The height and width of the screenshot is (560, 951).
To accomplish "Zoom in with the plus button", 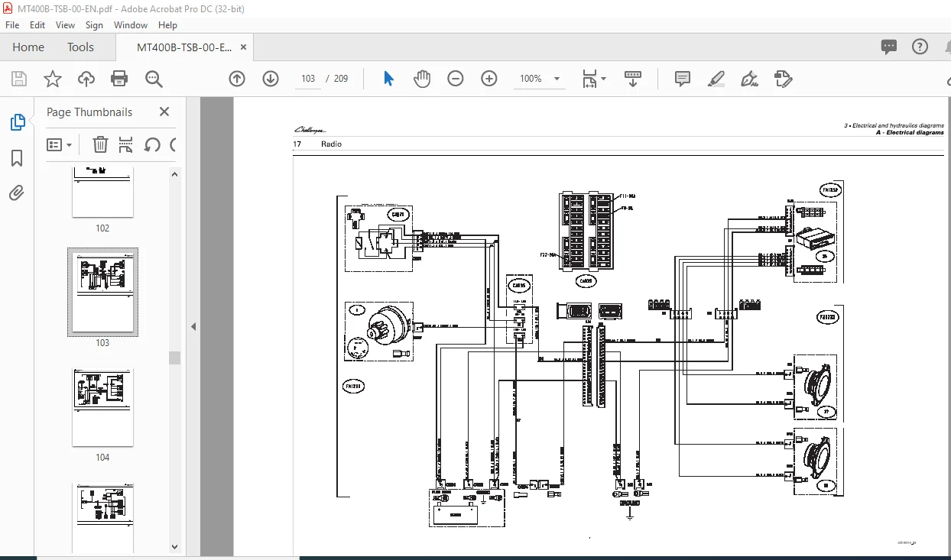I will (489, 79).
